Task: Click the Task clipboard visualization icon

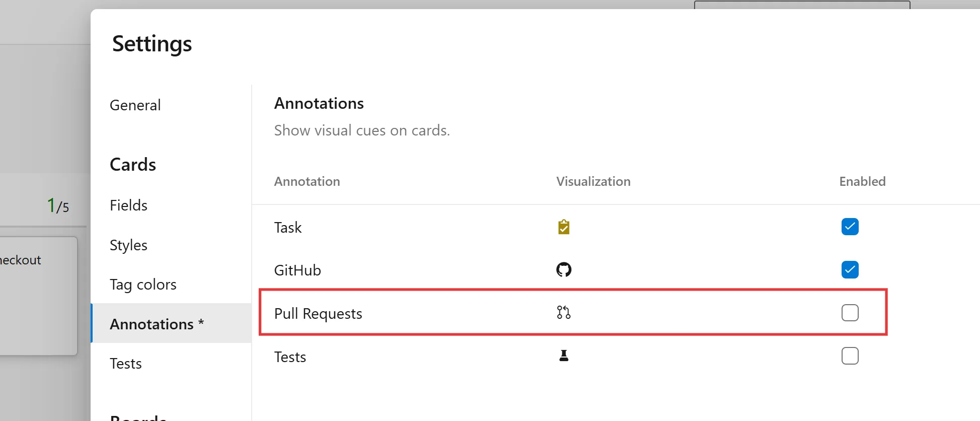Action: pyautogui.click(x=564, y=227)
